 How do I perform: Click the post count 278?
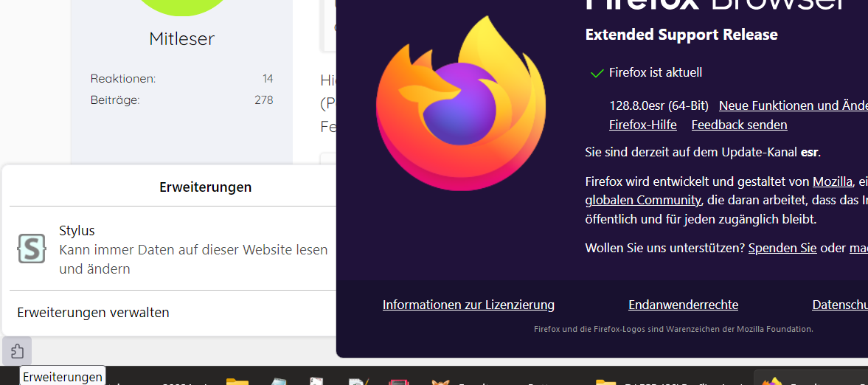pos(264,100)
